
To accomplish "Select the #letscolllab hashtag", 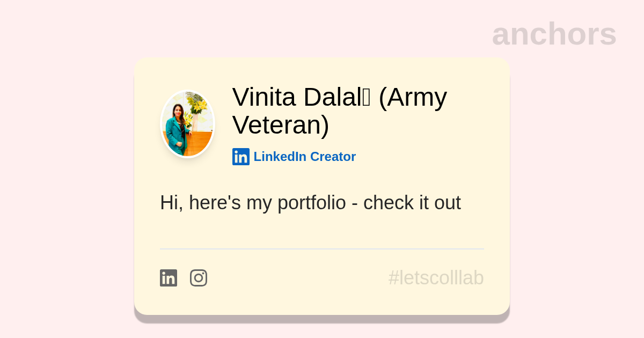I will [x=436, y=278].
